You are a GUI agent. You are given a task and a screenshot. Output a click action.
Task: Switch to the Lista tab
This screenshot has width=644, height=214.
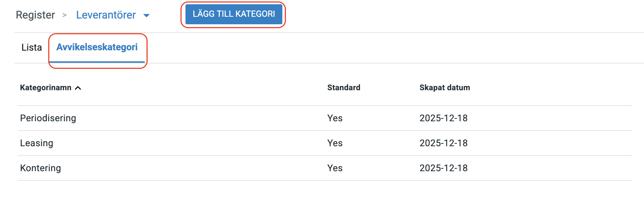[31, 47]
